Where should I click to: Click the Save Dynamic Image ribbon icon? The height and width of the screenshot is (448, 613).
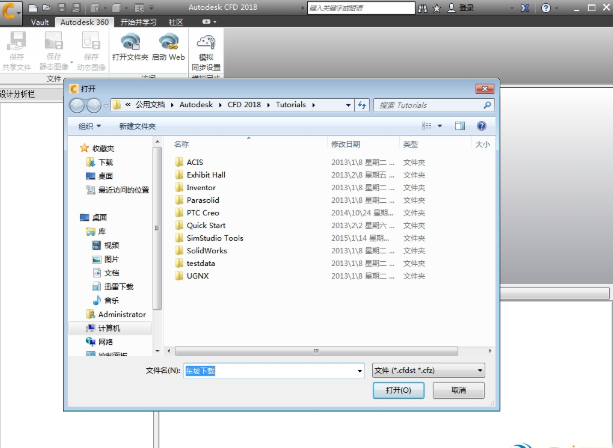pyautogui.click(x=91, y=41)
